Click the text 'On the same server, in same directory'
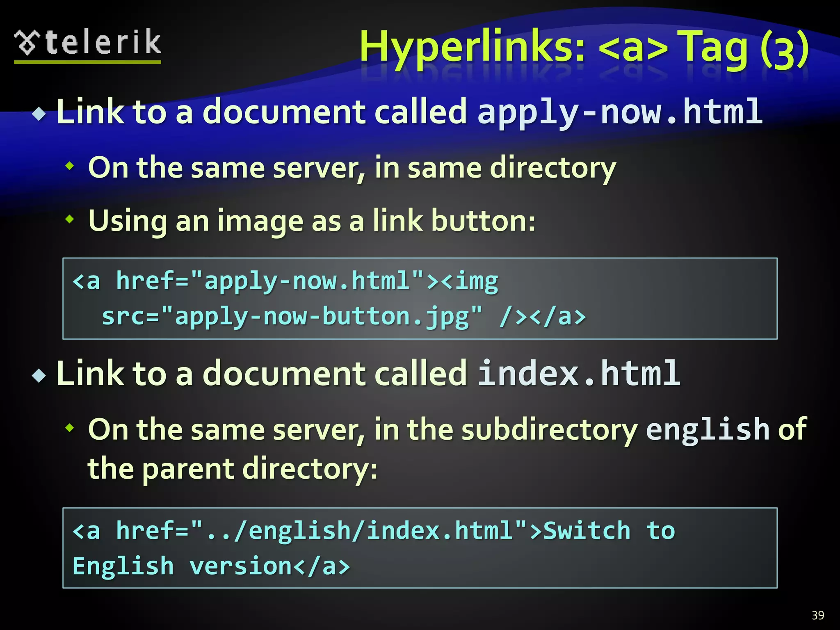This screenshot has width=840, height=630. [x=352, y=168]
